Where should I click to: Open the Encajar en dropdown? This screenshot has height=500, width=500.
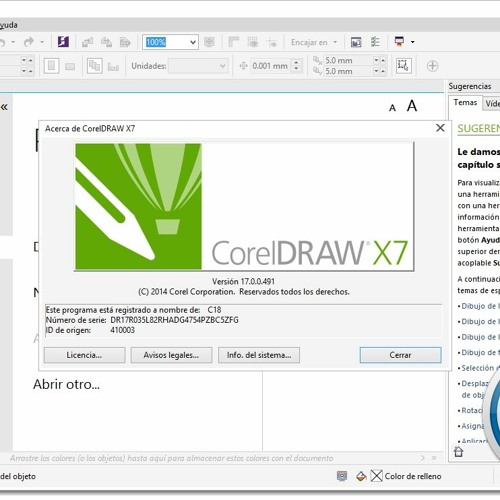(314, 42)
